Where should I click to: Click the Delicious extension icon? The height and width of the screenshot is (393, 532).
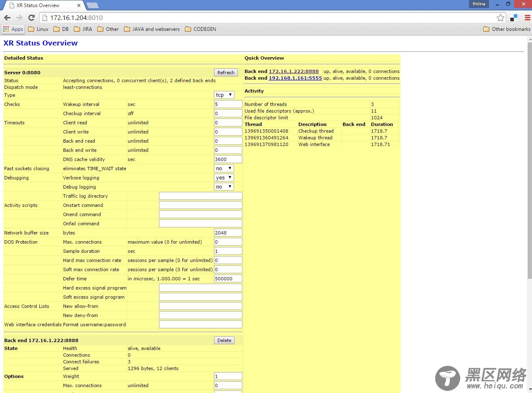[x=514, y=18]
